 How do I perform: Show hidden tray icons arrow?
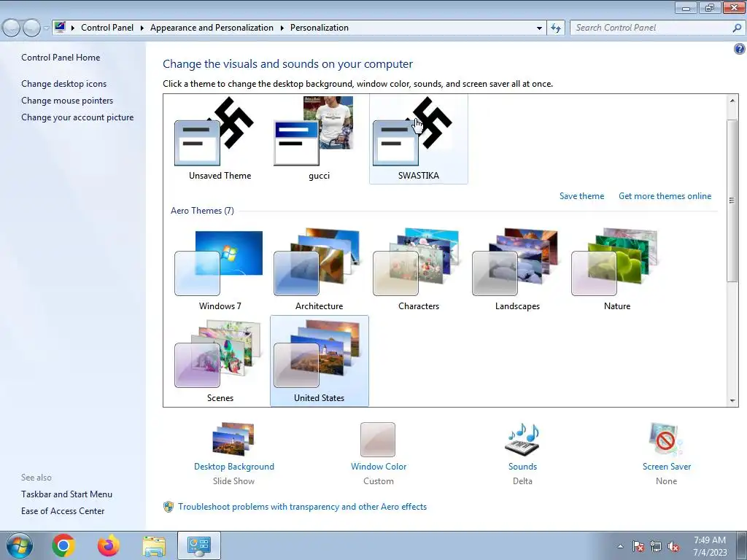(x=620, y=546)
